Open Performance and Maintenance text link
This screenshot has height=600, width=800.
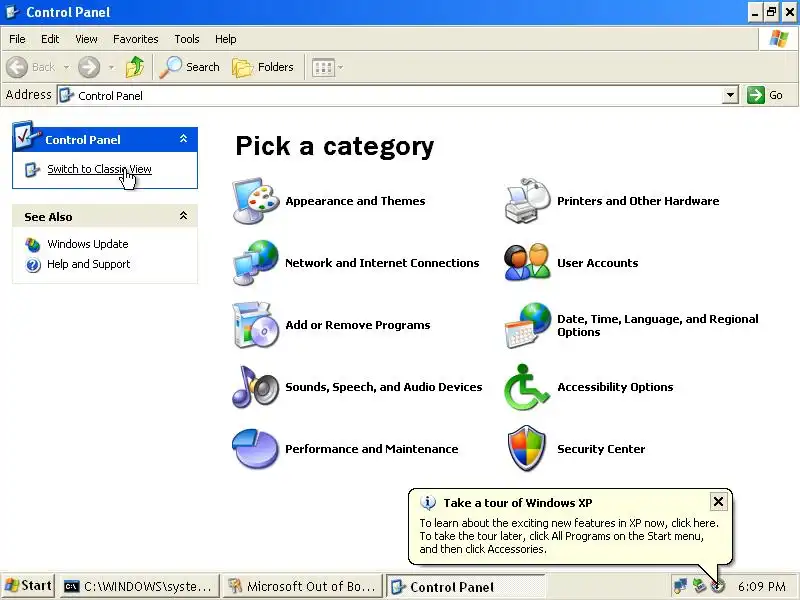click(x=371, y=449)
